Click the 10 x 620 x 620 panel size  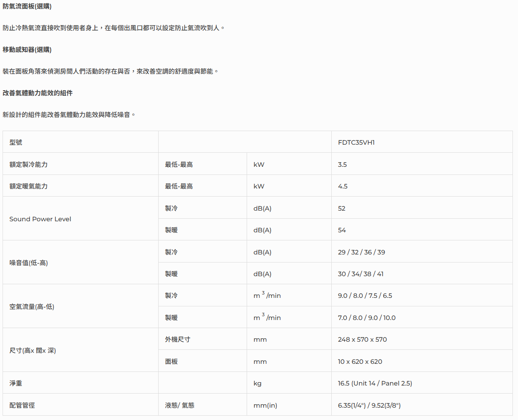(x=360, y=362)
